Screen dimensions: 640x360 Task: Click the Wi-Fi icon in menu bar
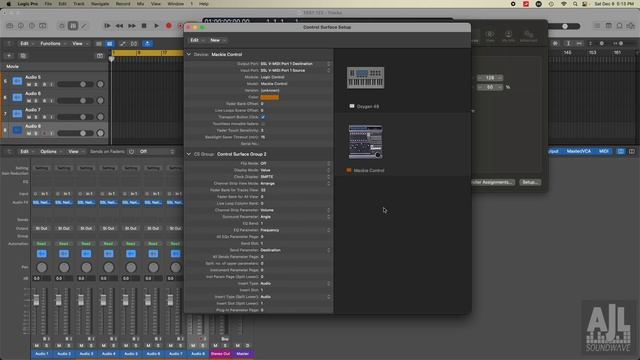tap(564, 4)
